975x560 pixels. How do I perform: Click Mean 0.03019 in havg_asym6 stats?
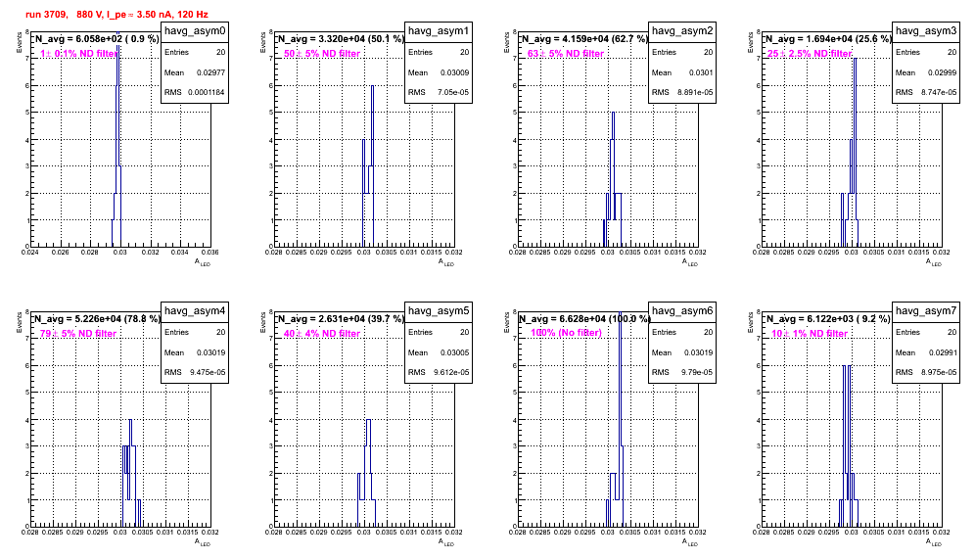[682, 352]
